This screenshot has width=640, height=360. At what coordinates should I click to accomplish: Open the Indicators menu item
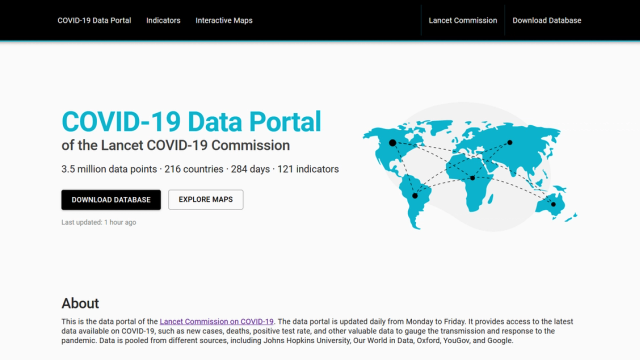pyautogui.click(x=163, y=20)
